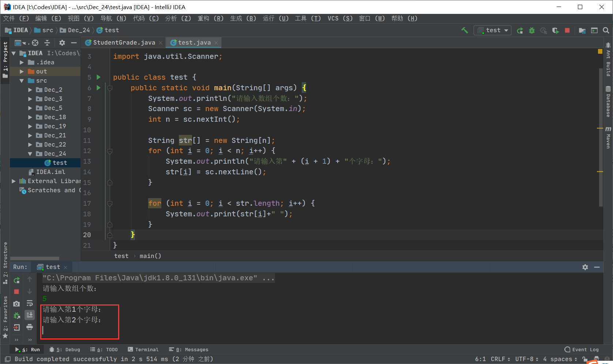
Task: Click Dump Threads camera icon
Action: coord(16,304)
